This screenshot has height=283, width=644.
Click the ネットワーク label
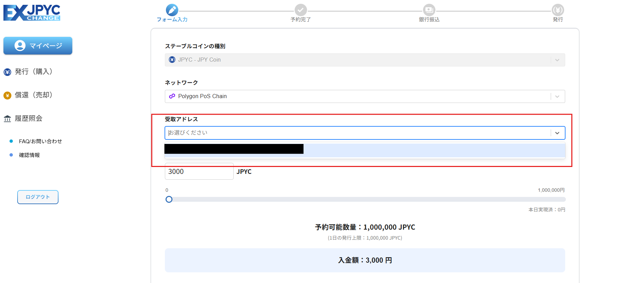[x=181, y=83]
